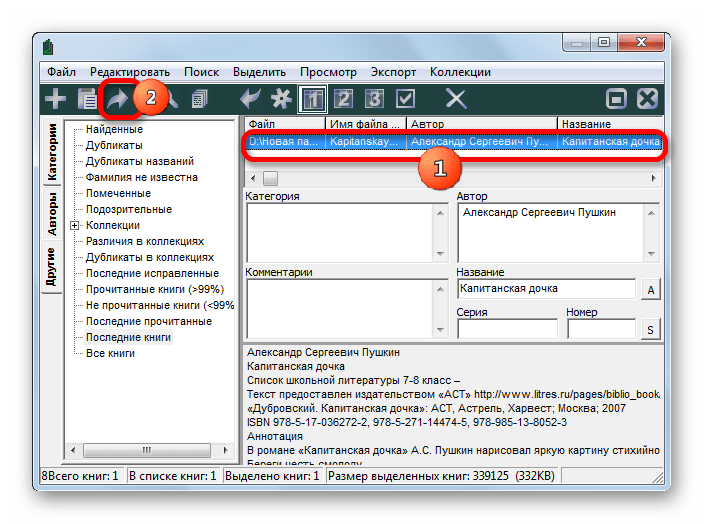Click into the Номер input field

click(x=602, y=329)
